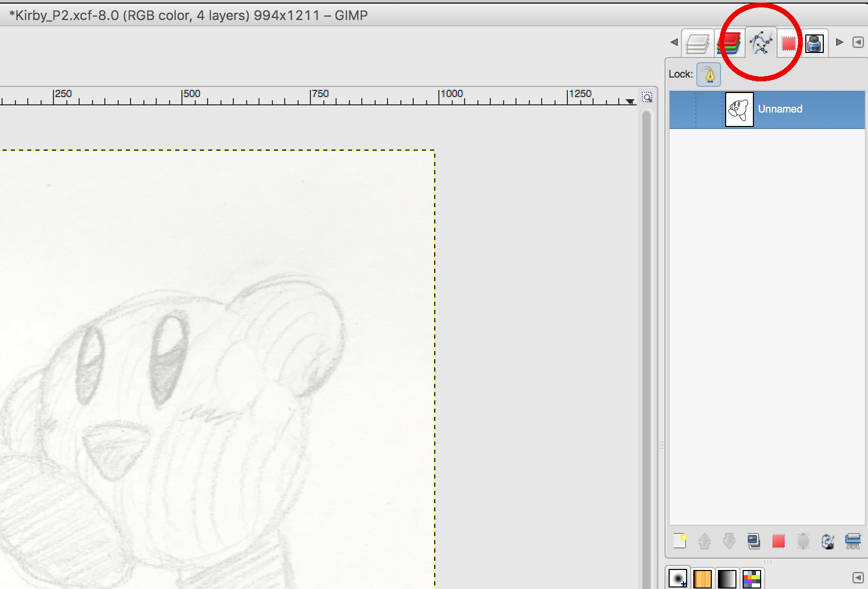Open the red selection editor tab

pos(789,43)
